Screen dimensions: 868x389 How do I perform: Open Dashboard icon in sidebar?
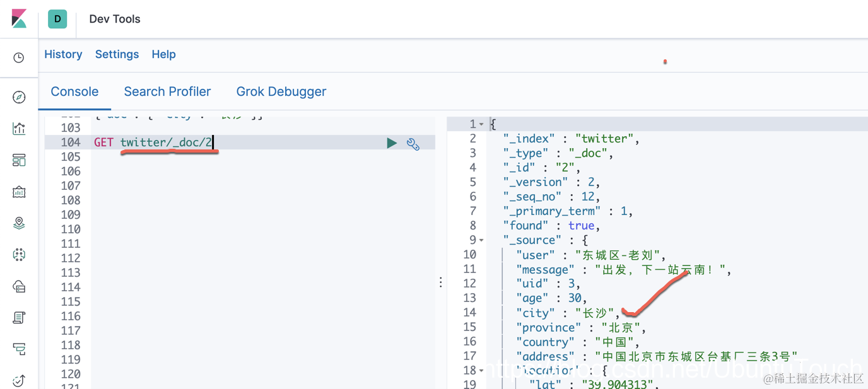point(19,160)
